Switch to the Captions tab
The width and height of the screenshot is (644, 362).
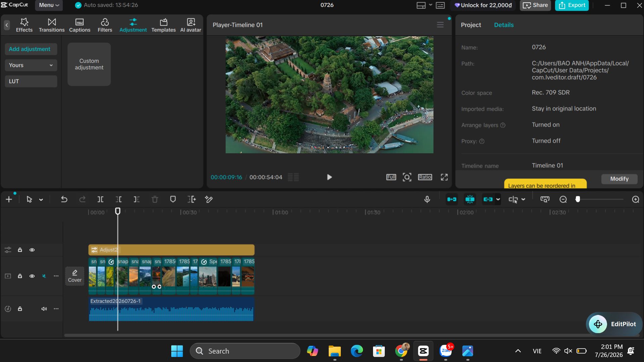[x=80, y=25]
